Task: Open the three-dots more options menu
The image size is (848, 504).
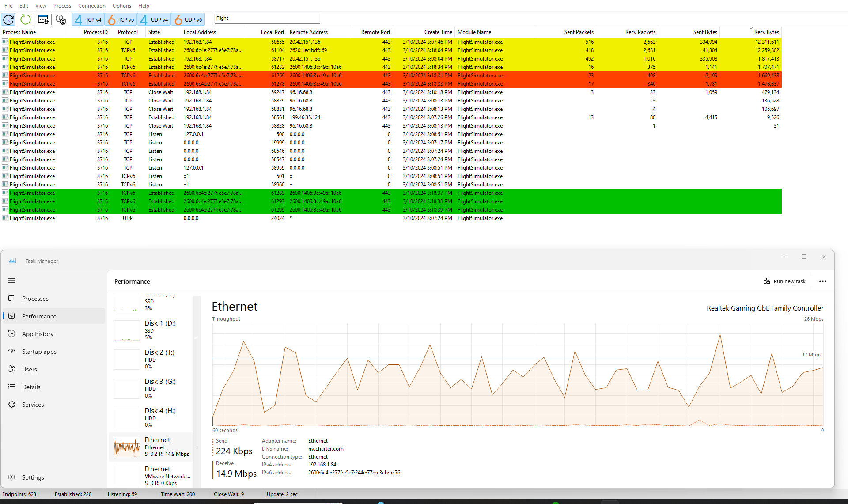Action: (x=822, y=281)
